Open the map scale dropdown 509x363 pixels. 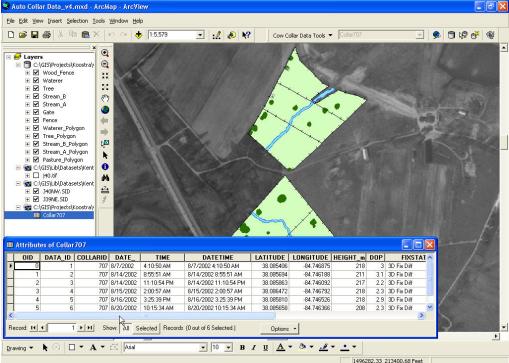[200, 35]
